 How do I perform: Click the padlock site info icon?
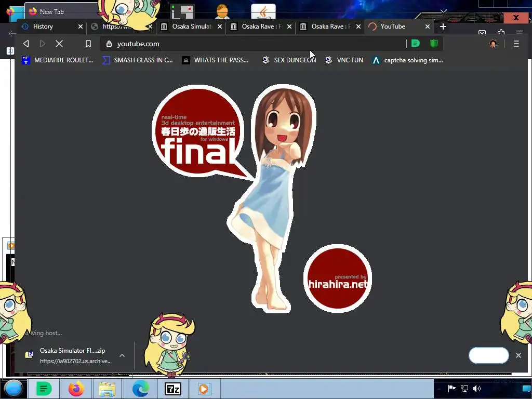(x=109, y=44)
